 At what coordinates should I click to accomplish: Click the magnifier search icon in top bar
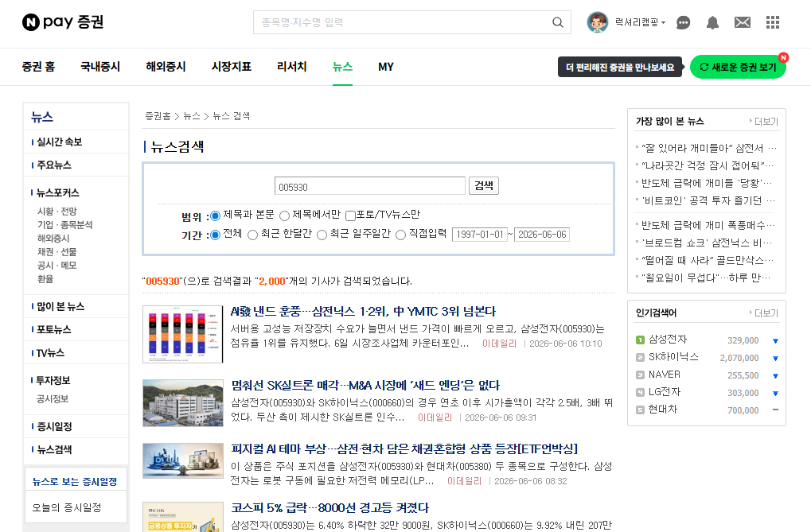[x=558, y=22]
